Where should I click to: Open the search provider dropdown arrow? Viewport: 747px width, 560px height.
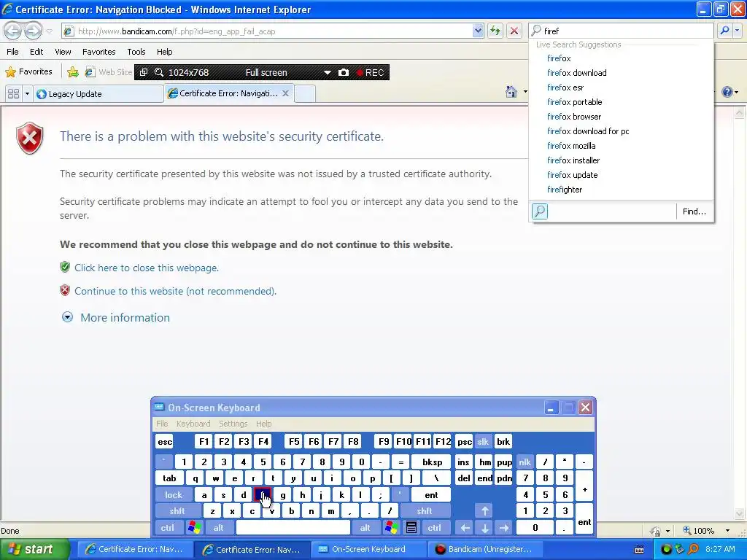pyautogui.click(x=737, y=31)
